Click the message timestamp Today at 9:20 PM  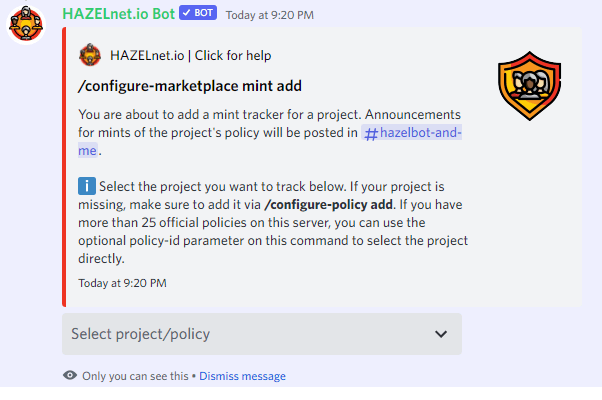(270, 15)
